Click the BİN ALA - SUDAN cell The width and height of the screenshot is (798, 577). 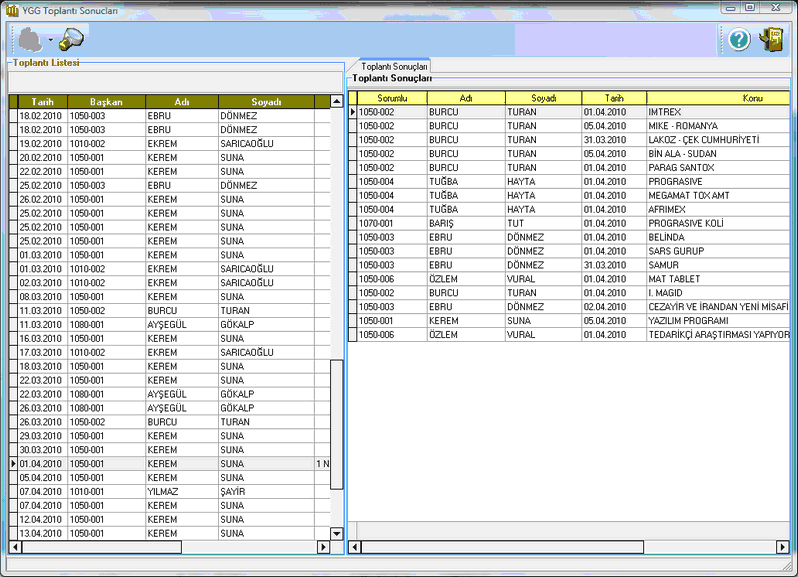tap(718, 154)
